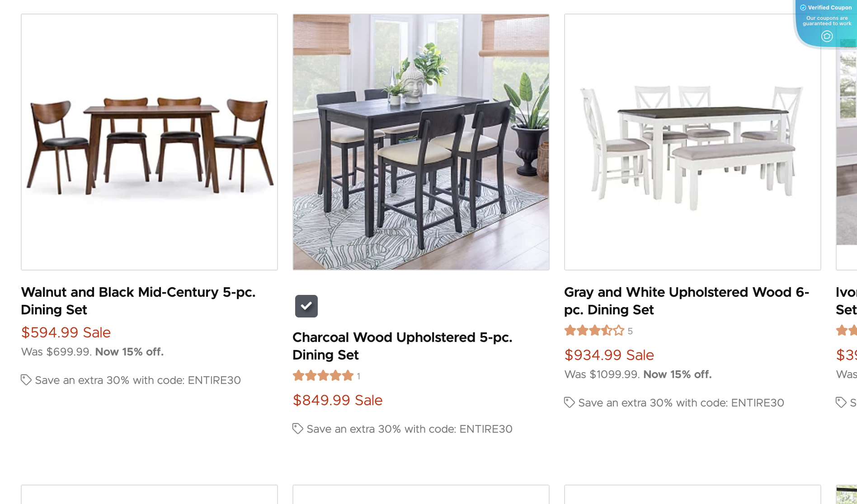Open Charcoal Wood Upholstered 5-pc. Dining Set link

pyautogui.click(x=402, y=346)
